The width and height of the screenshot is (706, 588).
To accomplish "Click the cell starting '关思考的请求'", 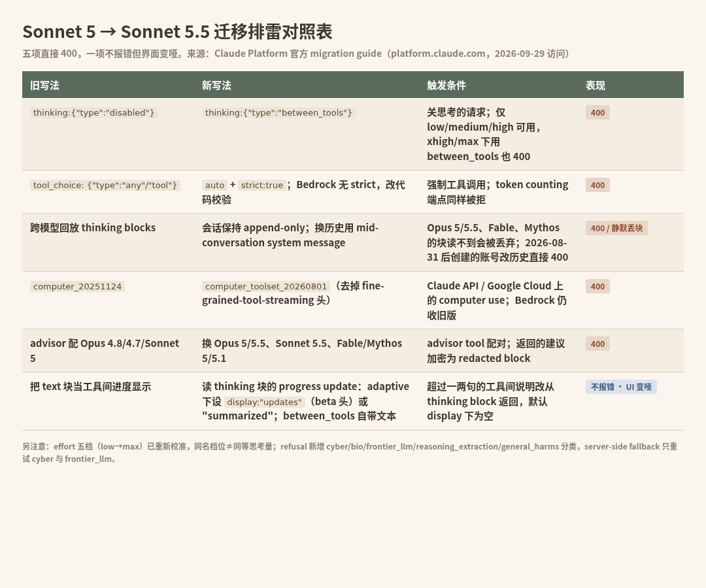I will pos(499,134).
